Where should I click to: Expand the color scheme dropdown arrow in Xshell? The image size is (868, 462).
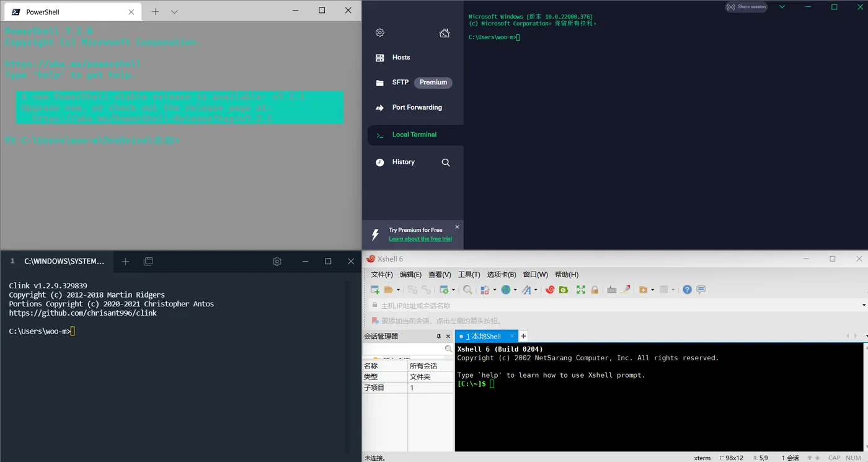[x=495, y=290]
